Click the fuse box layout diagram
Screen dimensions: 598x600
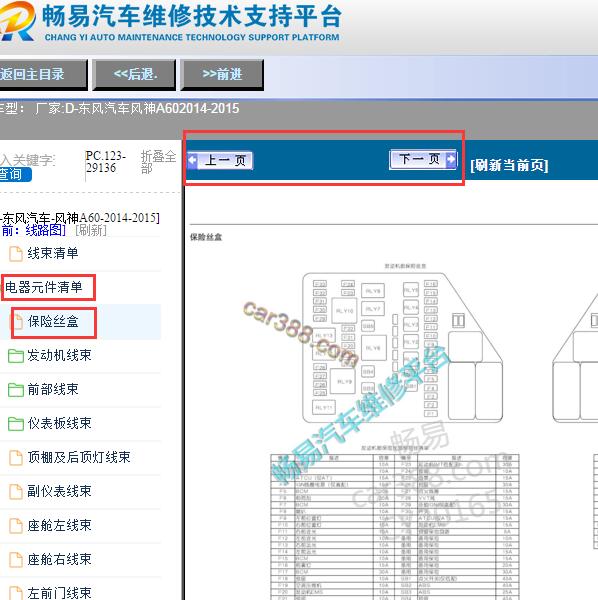(402, 347)
